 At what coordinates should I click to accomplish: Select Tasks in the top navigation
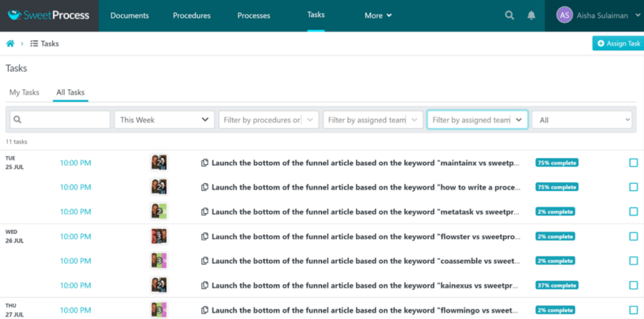[x=316, y=15]
